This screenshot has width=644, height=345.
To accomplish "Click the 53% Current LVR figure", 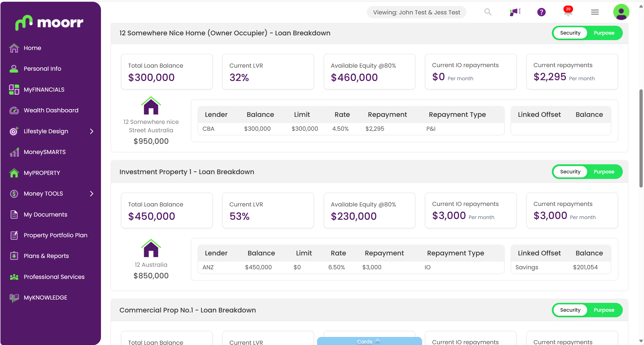I will (239, 216).
